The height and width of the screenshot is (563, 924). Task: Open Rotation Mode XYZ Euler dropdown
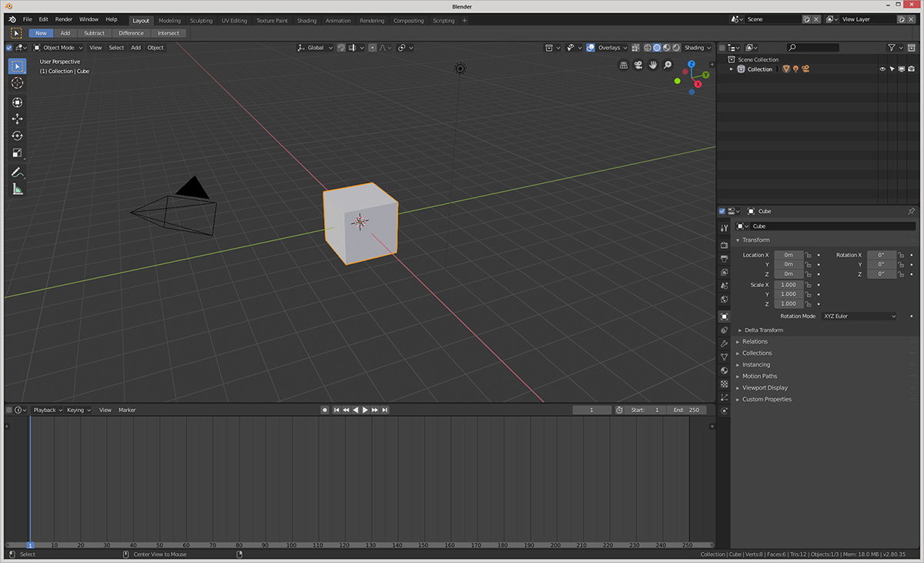(859, 316)
